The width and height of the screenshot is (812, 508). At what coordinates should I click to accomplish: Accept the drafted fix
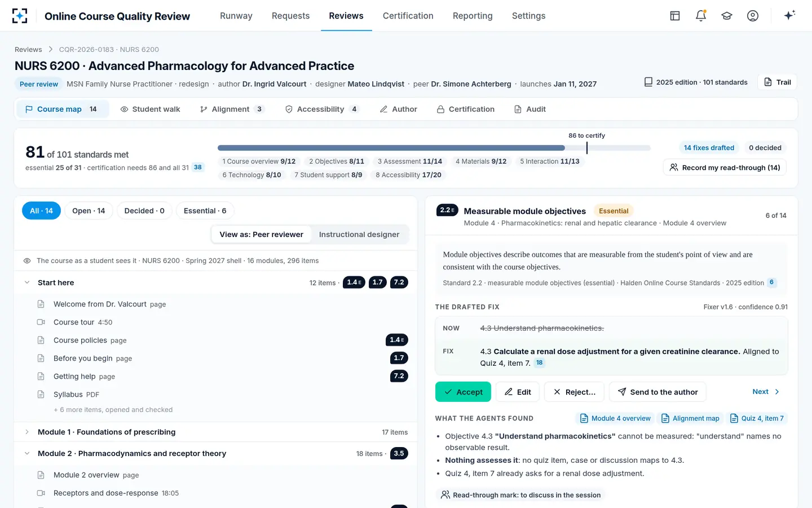(x=463, y=392)
